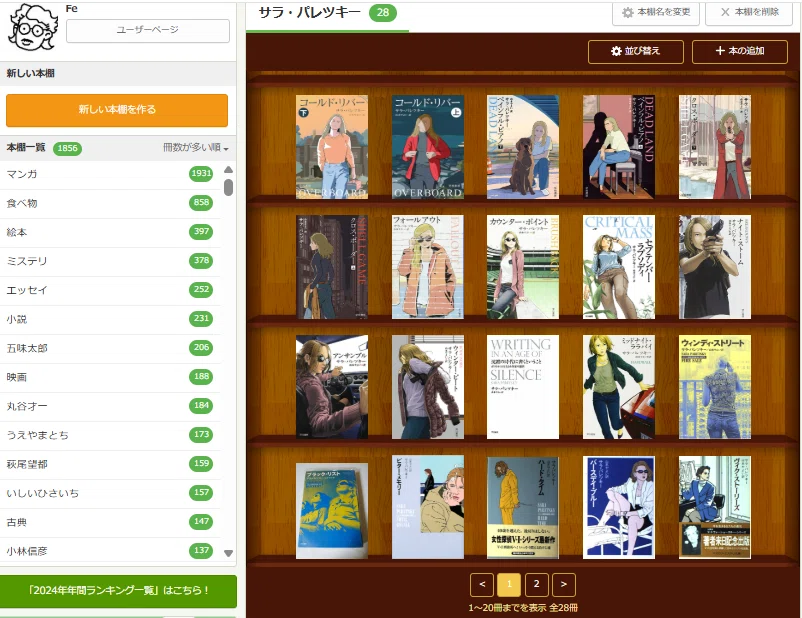
Task: Open the 2024年年間ランキング一覧 banner
Action: click(118, 590)
